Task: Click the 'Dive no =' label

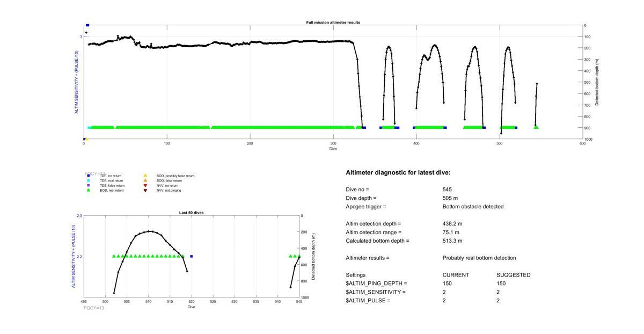Action: pyautogui.click(x=357, y=190)
